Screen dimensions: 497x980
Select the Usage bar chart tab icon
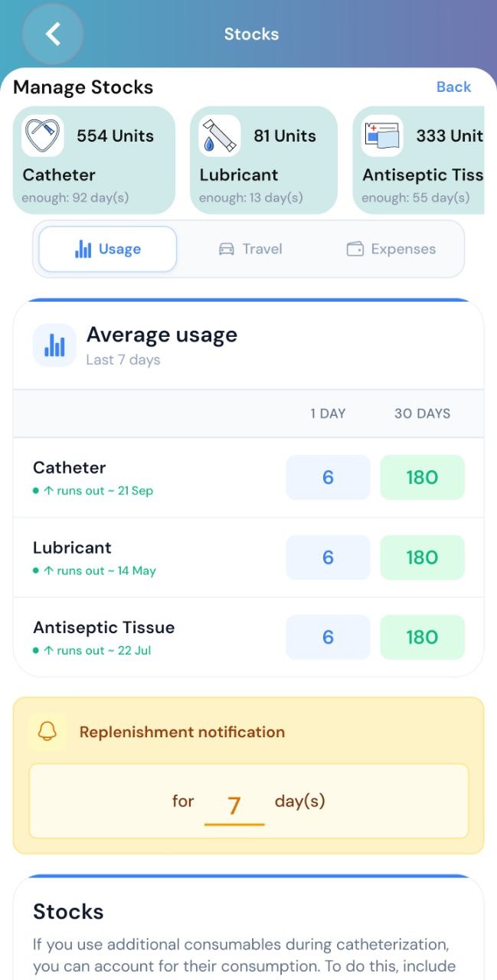click(83, 248)
